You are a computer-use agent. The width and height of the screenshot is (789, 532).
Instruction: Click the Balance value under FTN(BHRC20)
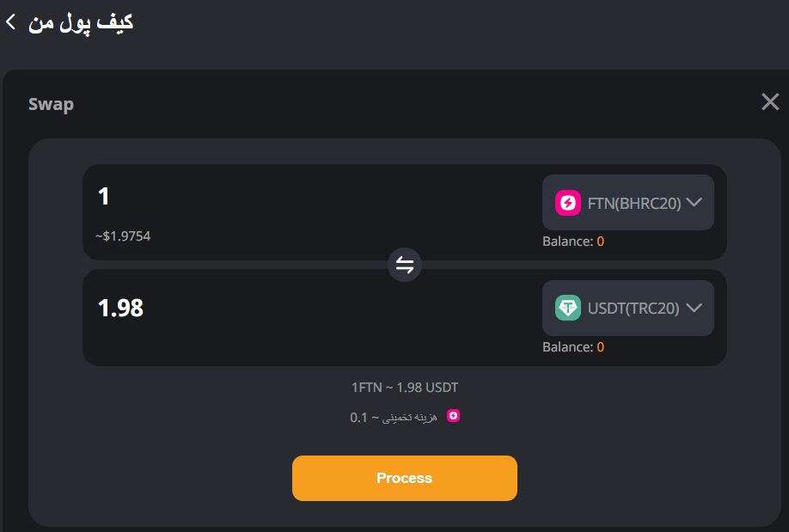pyautogui.click(x=600, y=242)
